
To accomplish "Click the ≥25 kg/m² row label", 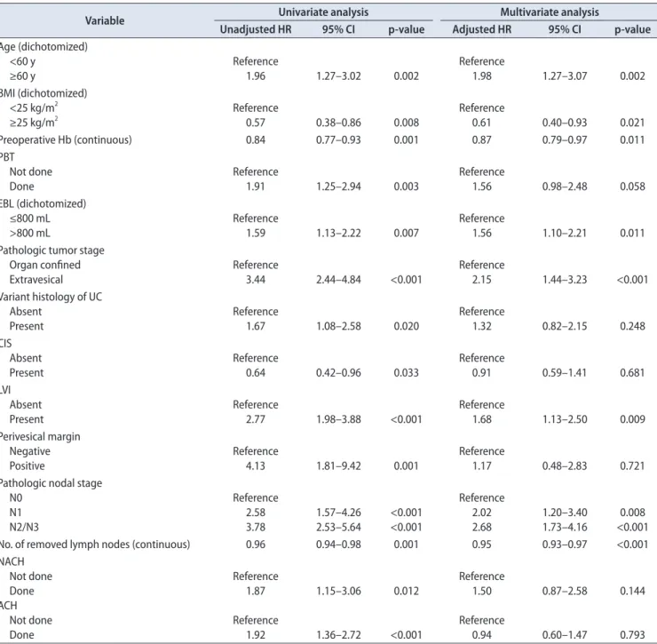I will (34, 123).
